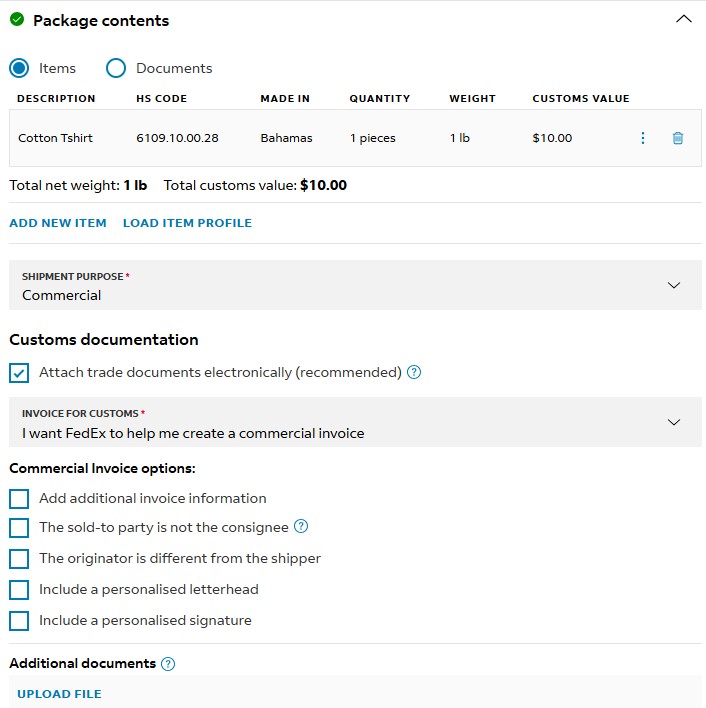Click help icon beside Attach trade documents
Viewport: 706px width, 708px height.
click(414, 372)
